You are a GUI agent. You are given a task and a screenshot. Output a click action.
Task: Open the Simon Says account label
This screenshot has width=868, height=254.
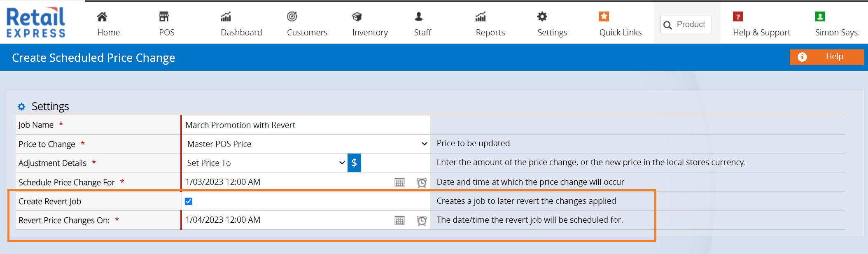[x=836, y=33]
